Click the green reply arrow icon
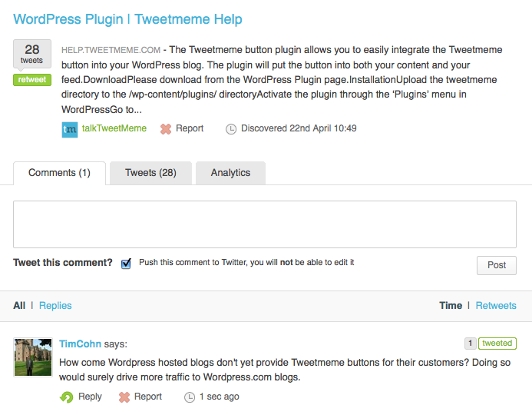 tap(67, 397)
